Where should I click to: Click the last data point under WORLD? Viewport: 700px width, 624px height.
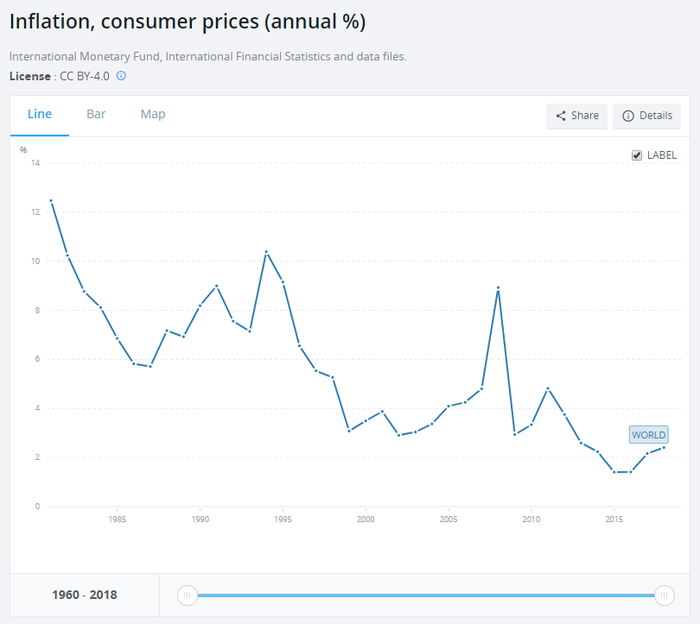[664, 447]
